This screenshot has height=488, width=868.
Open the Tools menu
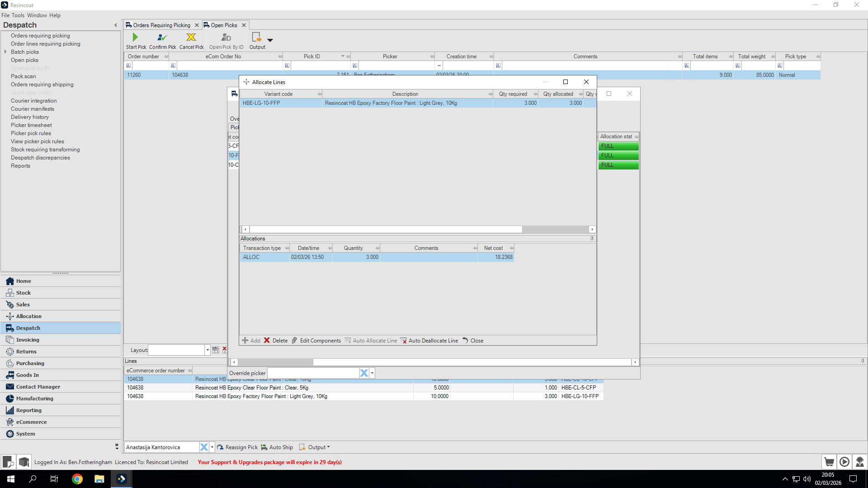coord(18,15)
